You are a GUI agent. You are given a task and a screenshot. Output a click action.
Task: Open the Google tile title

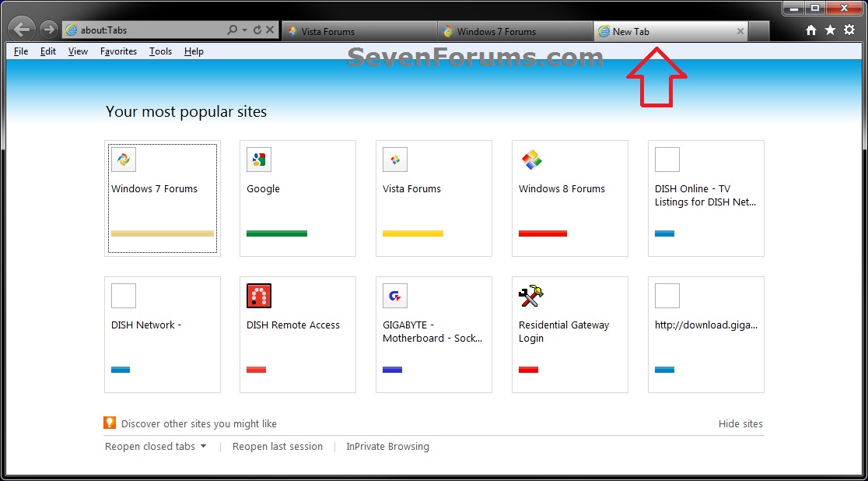pos(264,189)
